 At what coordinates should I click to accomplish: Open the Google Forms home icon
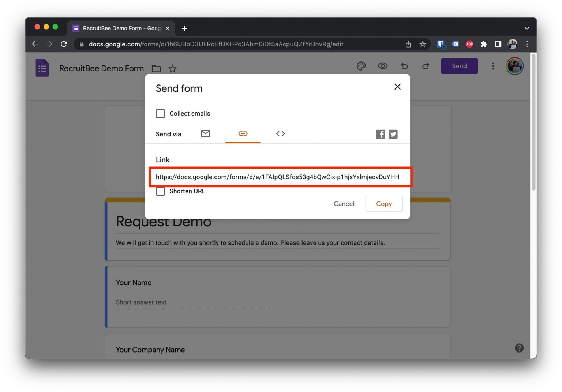point(42,68)
